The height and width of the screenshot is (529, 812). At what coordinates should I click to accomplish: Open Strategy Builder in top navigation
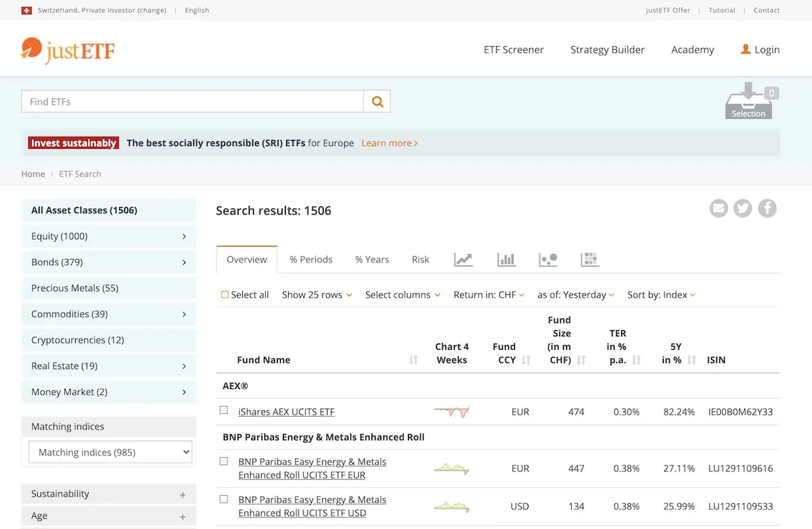point(608,49)
